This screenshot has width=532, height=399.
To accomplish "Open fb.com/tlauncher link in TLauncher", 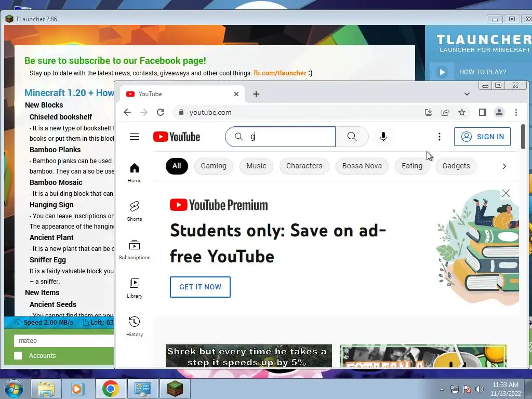I will 280,73.
